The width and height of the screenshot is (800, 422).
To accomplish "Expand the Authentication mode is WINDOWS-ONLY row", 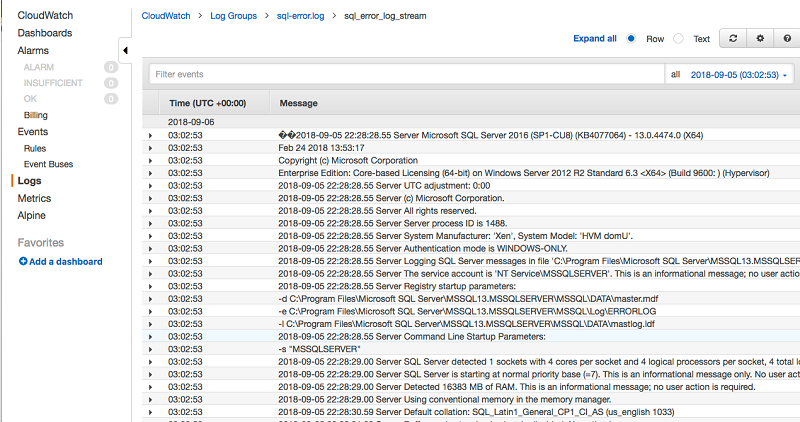I will tap(150, 249).
